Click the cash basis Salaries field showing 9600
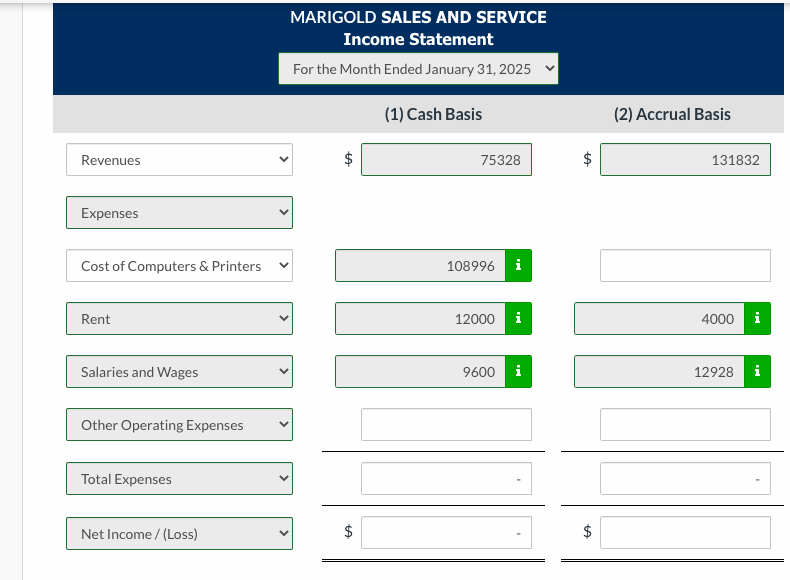 [x=420, y=371]
